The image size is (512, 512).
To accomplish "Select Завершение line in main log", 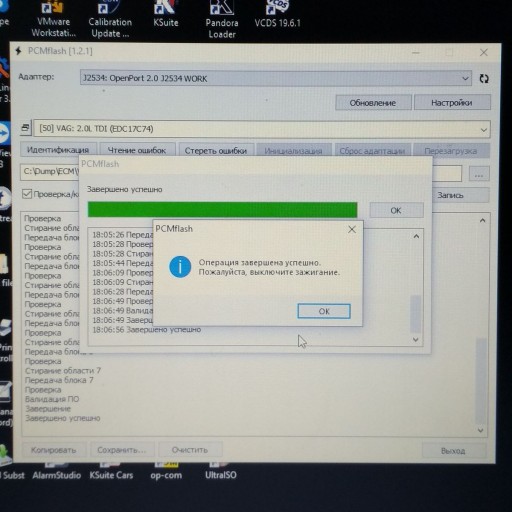I will point(48,409).
